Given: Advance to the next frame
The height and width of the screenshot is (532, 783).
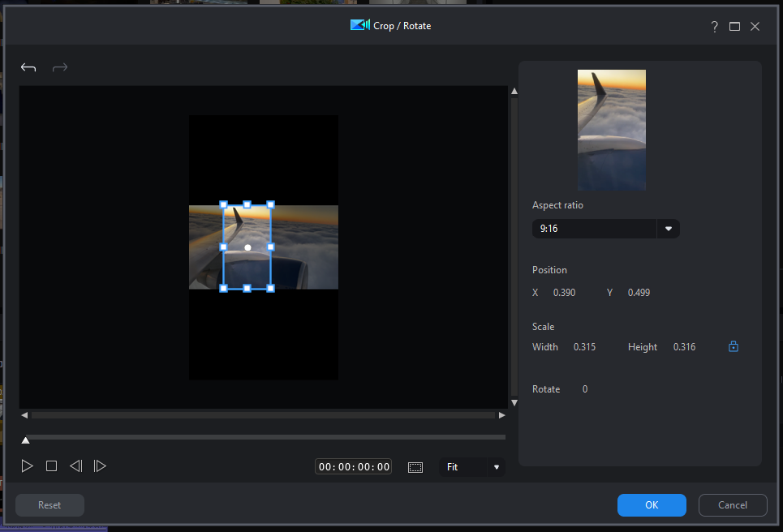Looking at the screenshot, I should (100, 466).
